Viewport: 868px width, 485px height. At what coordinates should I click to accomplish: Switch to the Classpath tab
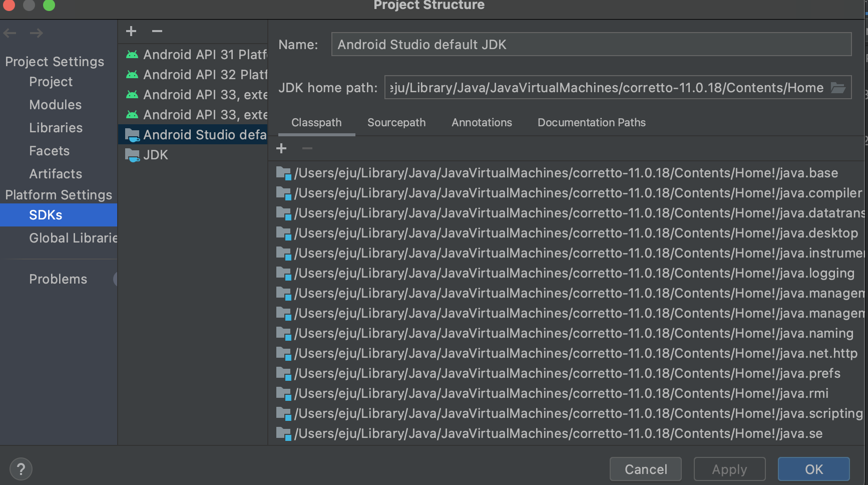click(x=316, y=123)
